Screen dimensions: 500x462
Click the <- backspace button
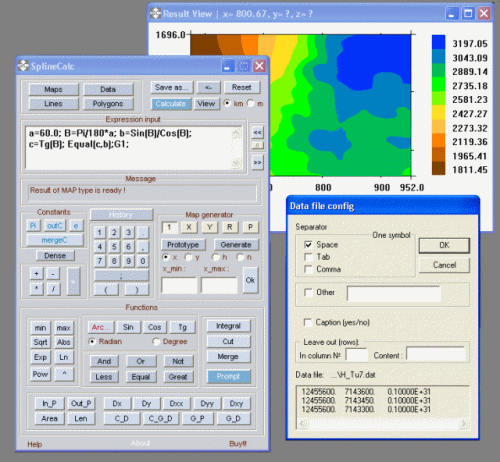(208, 88)
